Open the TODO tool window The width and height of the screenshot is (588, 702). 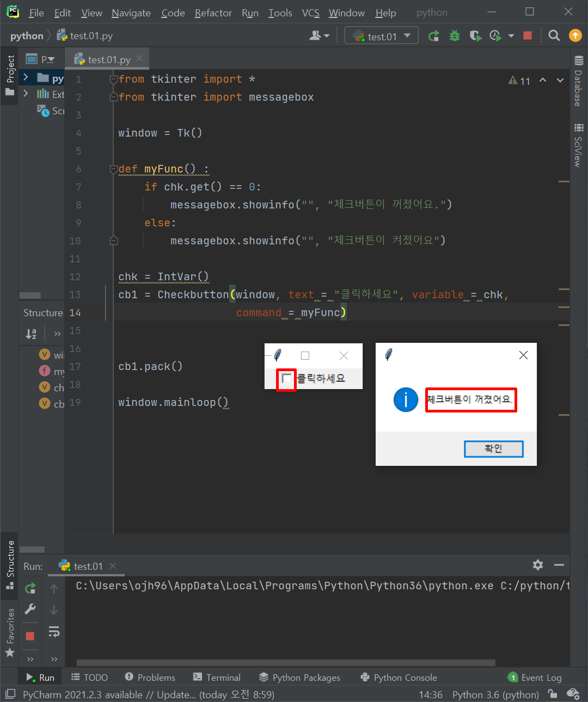tap(89, 678)
